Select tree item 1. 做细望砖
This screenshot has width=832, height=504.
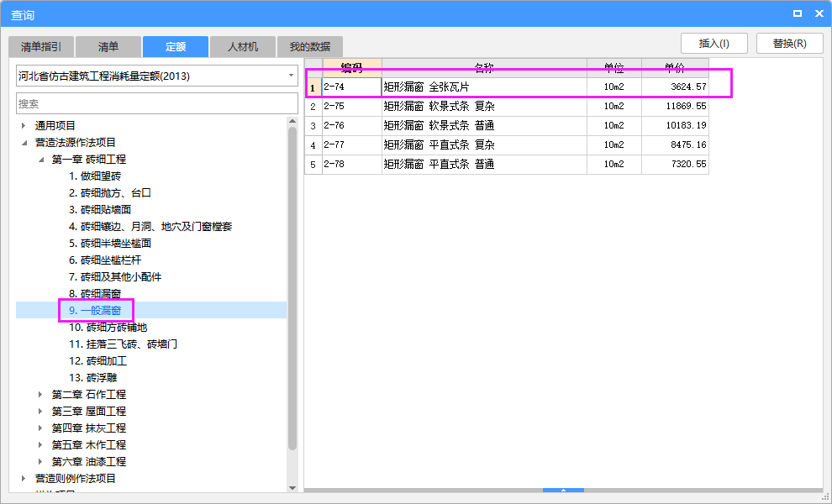tap(95, 176)
